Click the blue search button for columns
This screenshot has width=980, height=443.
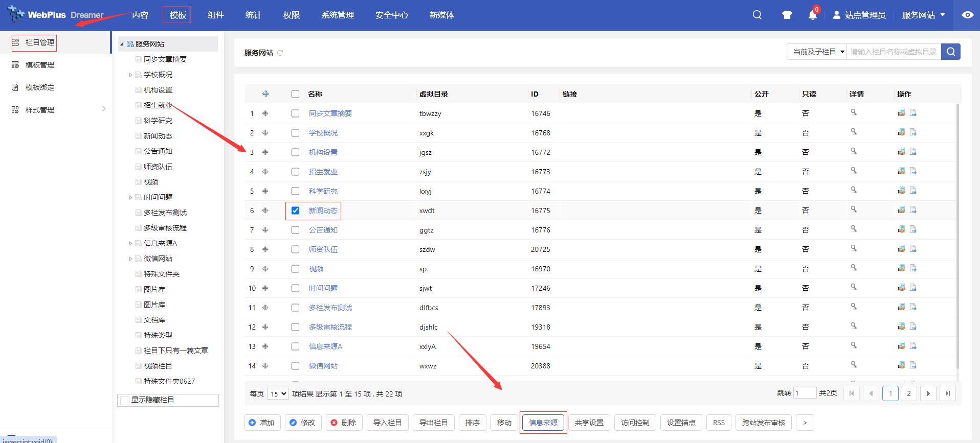pyautogui.click(x=950, y=52)
